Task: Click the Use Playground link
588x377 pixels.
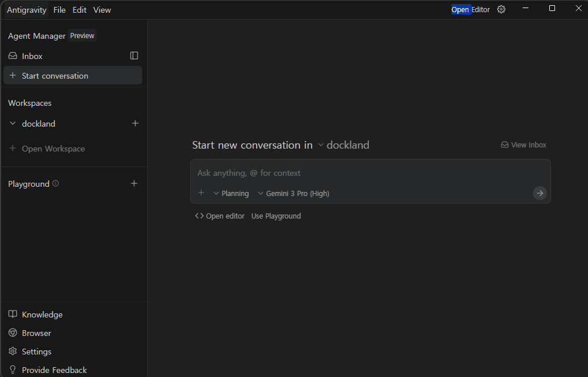Action: pos(276,216)
